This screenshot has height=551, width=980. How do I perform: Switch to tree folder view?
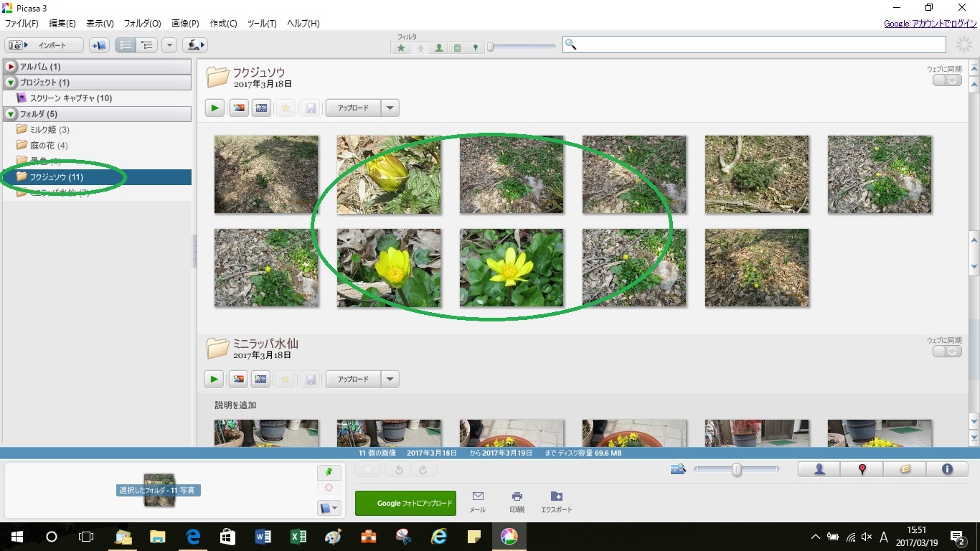click(x=147, y=45)
